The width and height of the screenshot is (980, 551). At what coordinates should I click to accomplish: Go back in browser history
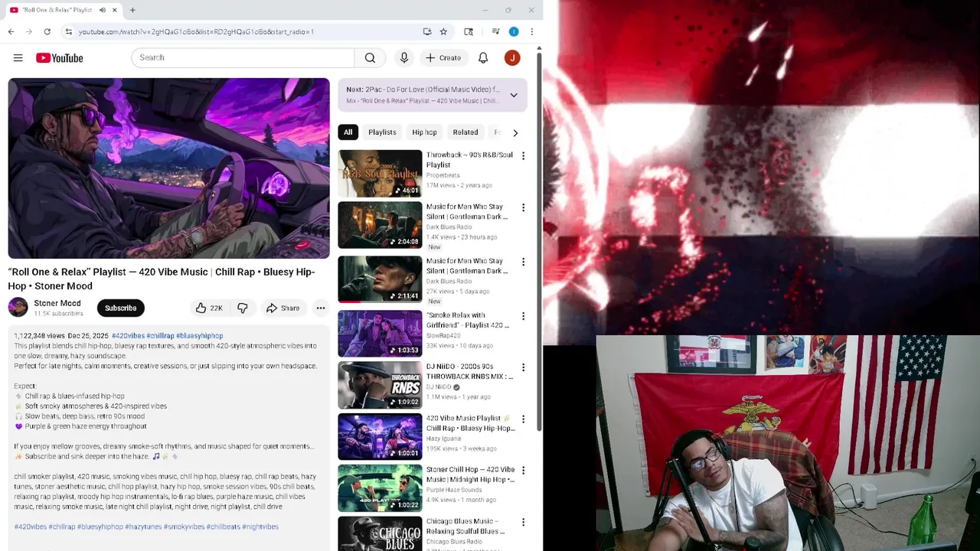tap(11, 31)
